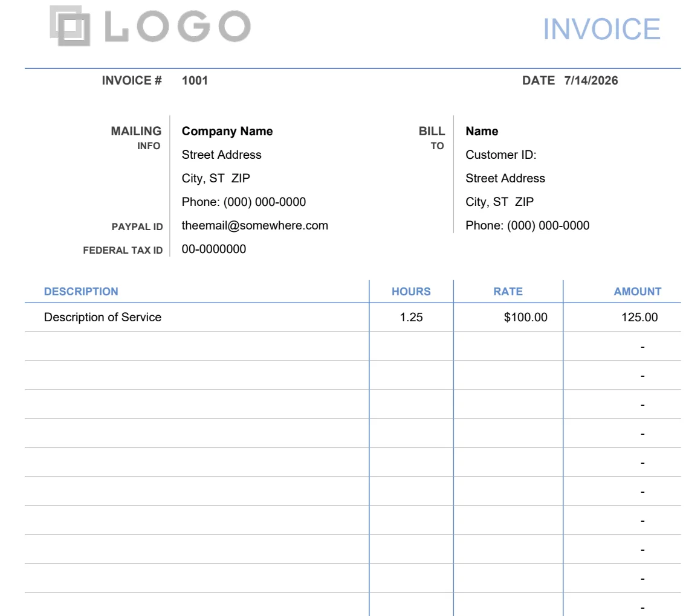The height and width of the screenshot is (616, 686).
Task: Select the rate value $100.00
Action: coord(525,318)
